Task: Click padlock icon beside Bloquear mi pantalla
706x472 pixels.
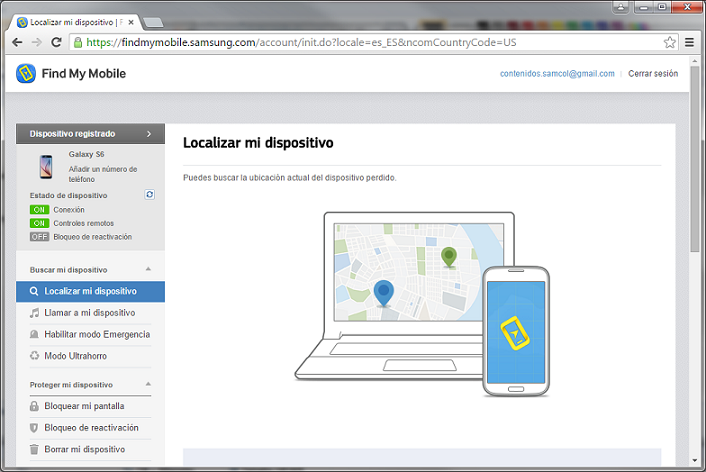Action: [x=34, y=406]
